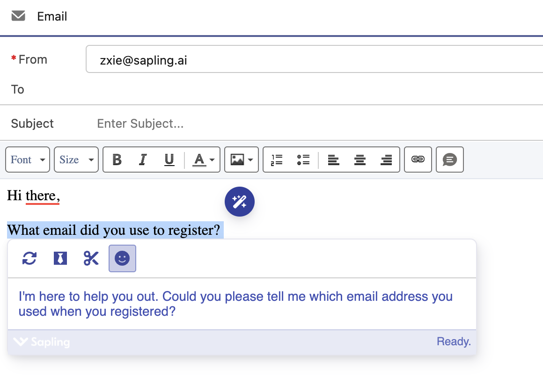Insert a numbered list
Viewport: 543px width, 392px height.
277,160
